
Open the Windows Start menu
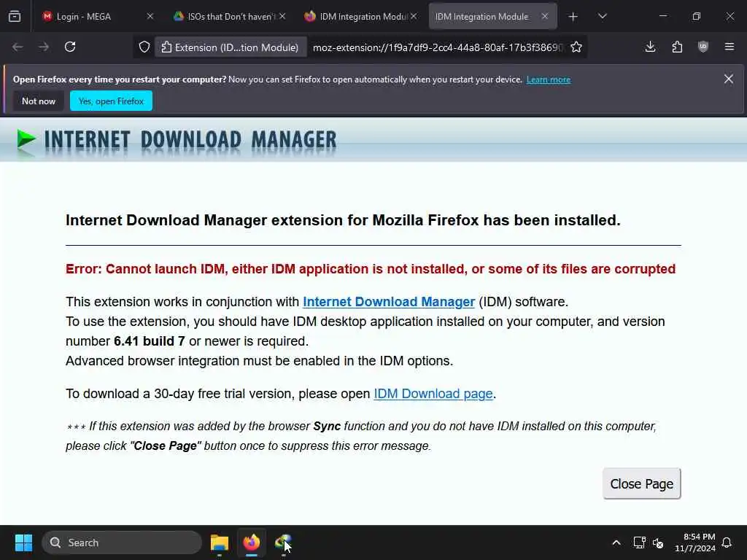tap(23, 542)
